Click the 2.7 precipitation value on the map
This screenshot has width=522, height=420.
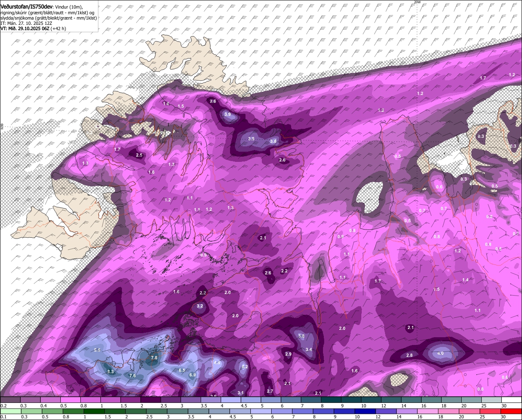(x=270, y=391)
